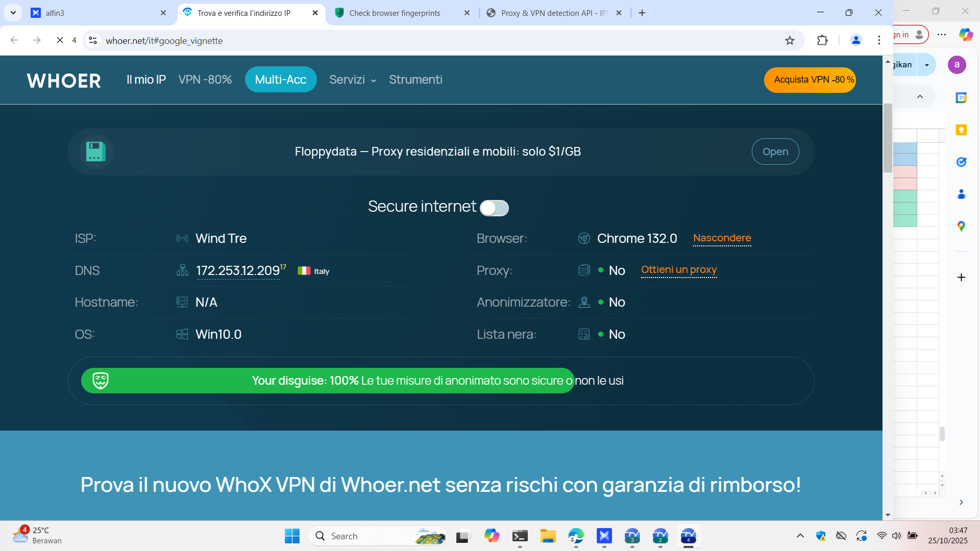Click the scroll-down arrow of page scrollbar

(x=888, y=515)
